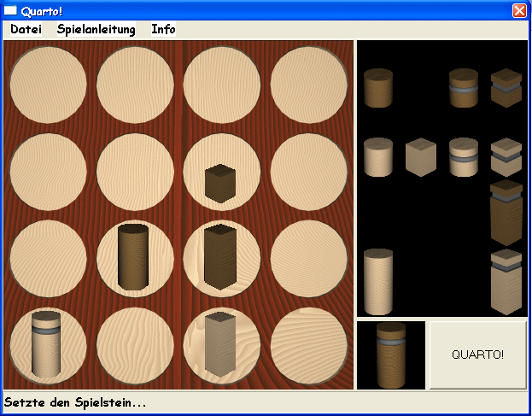
Task: Place piece on board row two, column one
Action: pyautogui.click(x=48, y=172)
